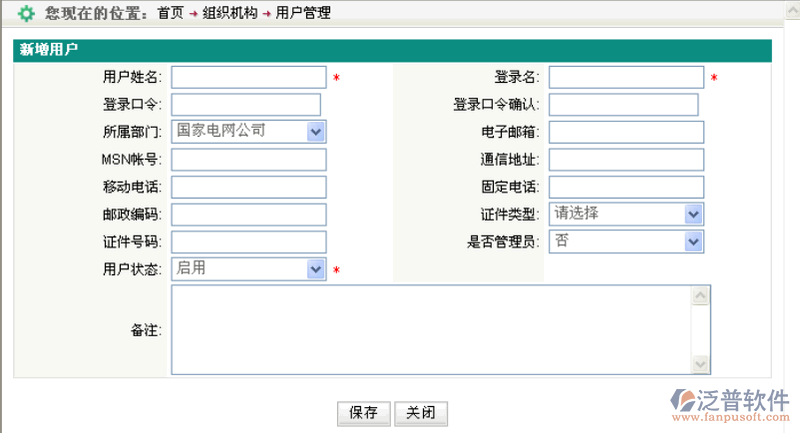This screenshot has width=800, height=433.
Task: Click the 电子邮箱 input field
Action: [626, 132]
